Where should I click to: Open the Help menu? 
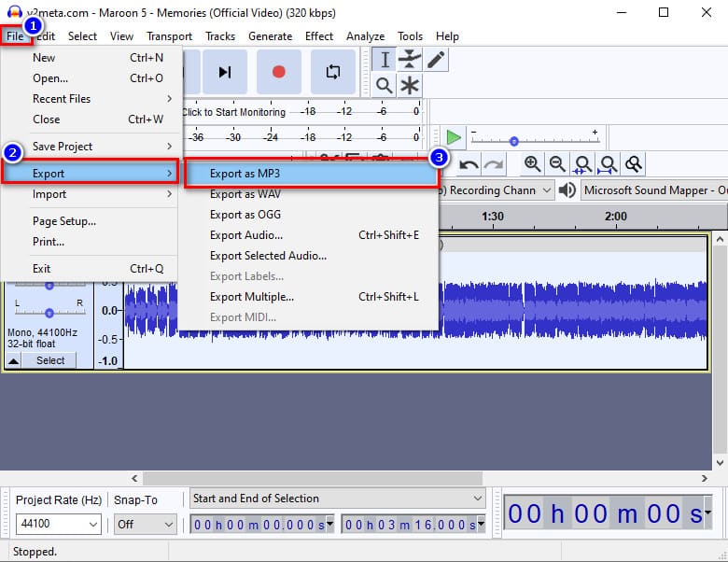[447, 36]
